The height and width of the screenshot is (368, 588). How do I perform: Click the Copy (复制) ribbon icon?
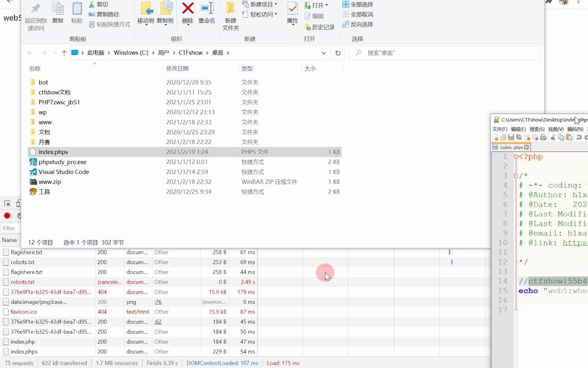[x=58, y=8]
